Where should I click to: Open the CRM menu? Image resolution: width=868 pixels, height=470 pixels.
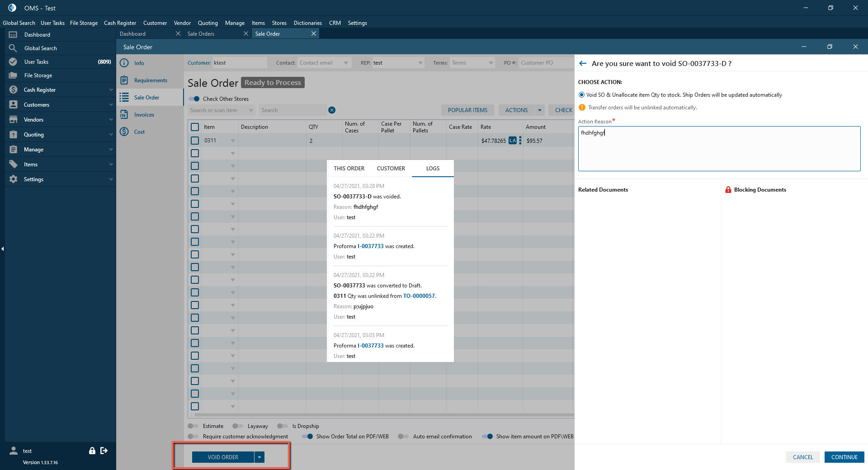click(x=335, y=23)
